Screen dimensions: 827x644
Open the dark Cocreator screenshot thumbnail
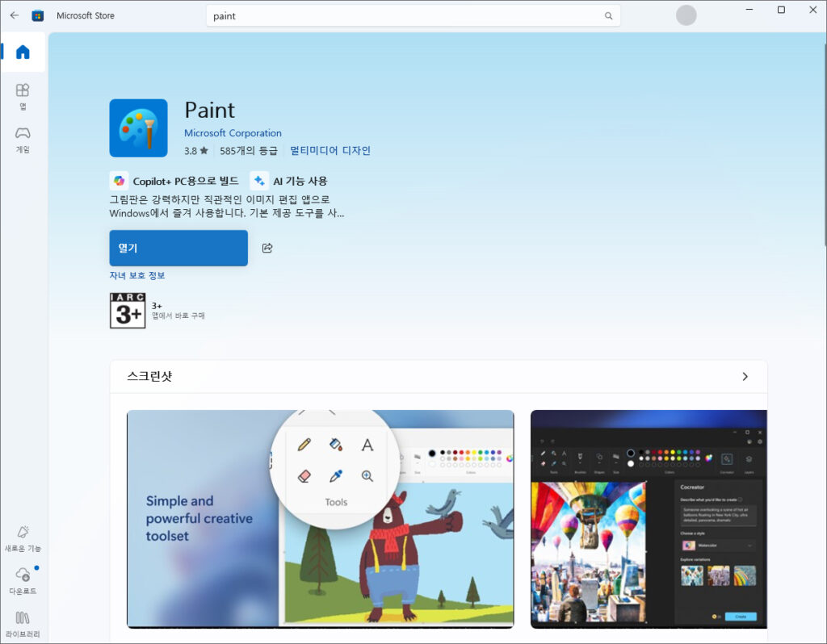click(x=649, y=518)
